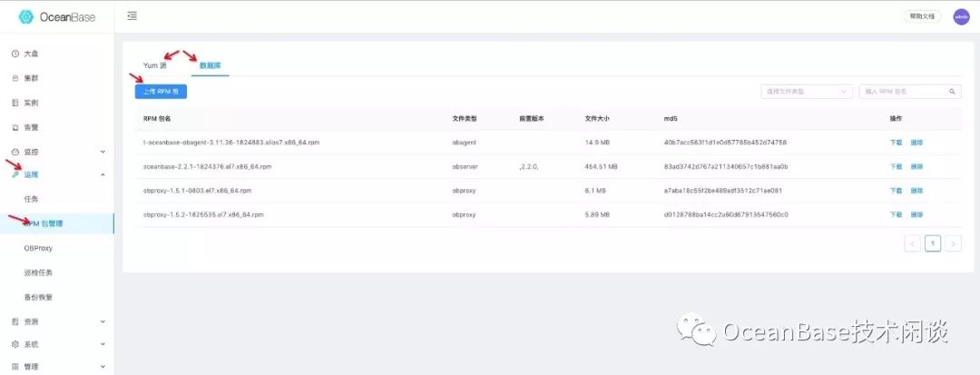Click the md5 value starting with 40b7acc
Screen dimensions: 980x375
725,143
